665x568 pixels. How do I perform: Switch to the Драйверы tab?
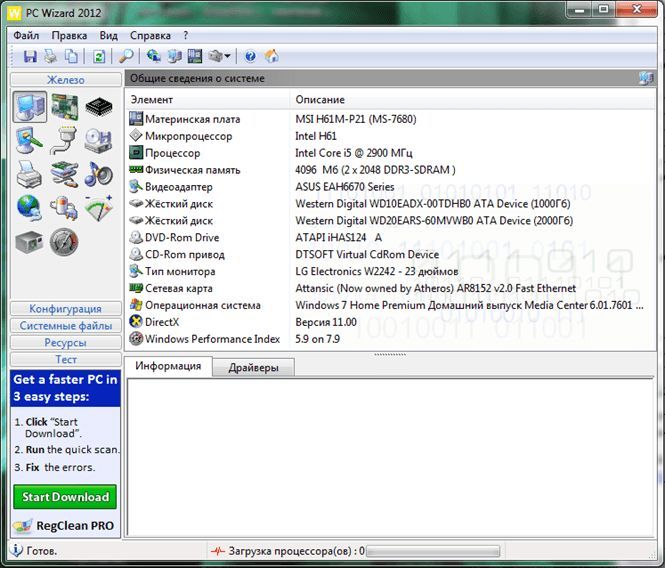tap(253, 367)
